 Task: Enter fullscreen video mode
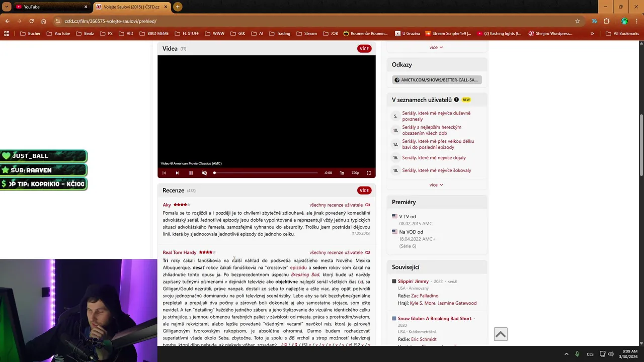coord(369,173)
